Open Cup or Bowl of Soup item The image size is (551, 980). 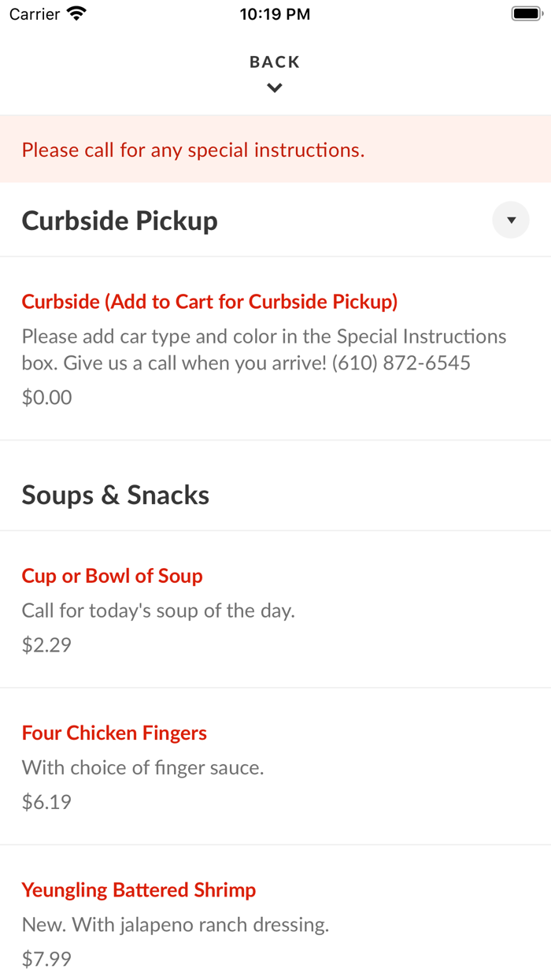(x=112, y=576)
